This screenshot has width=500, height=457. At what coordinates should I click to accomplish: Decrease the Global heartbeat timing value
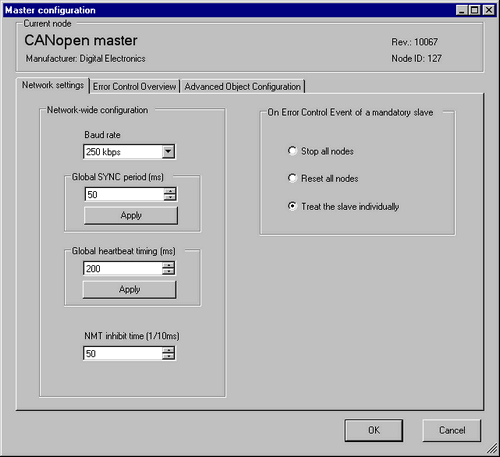click(x=168, y=271)
